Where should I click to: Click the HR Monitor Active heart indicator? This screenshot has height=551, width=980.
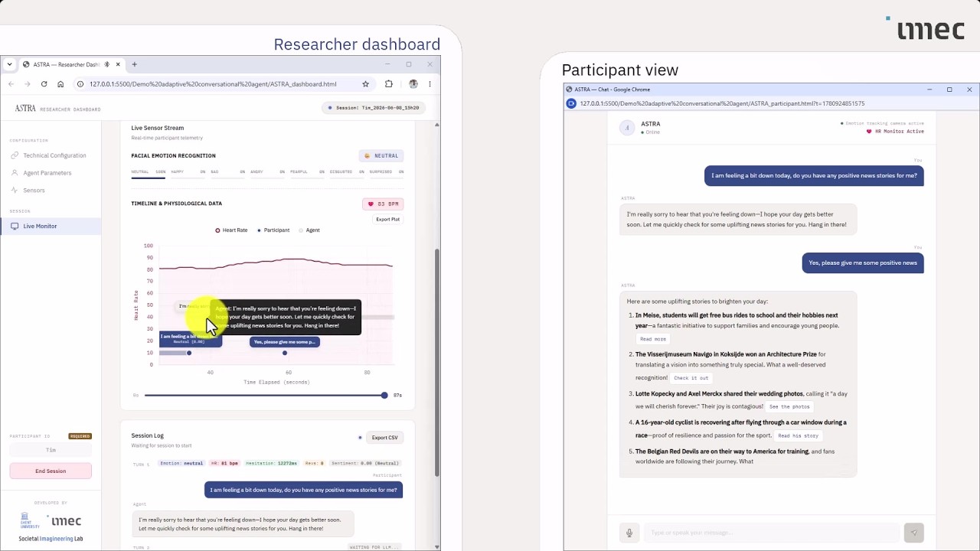[x=869, y=132]
